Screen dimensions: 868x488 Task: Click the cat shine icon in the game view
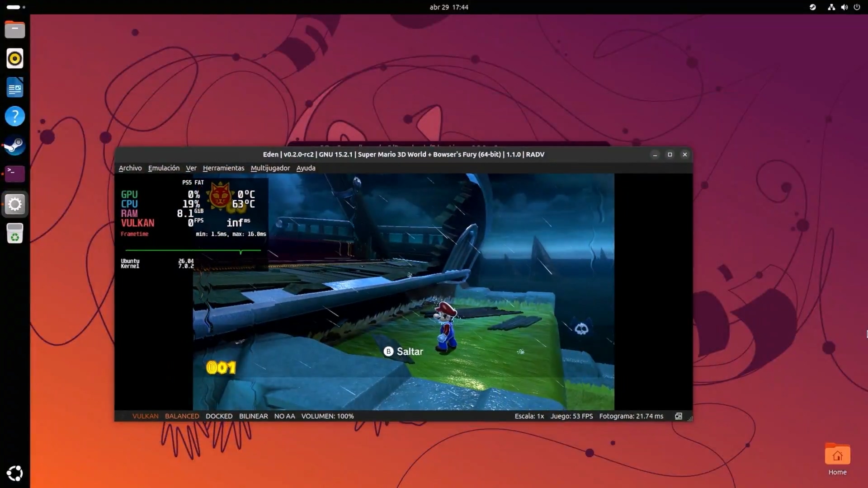[x=220, y=195]
